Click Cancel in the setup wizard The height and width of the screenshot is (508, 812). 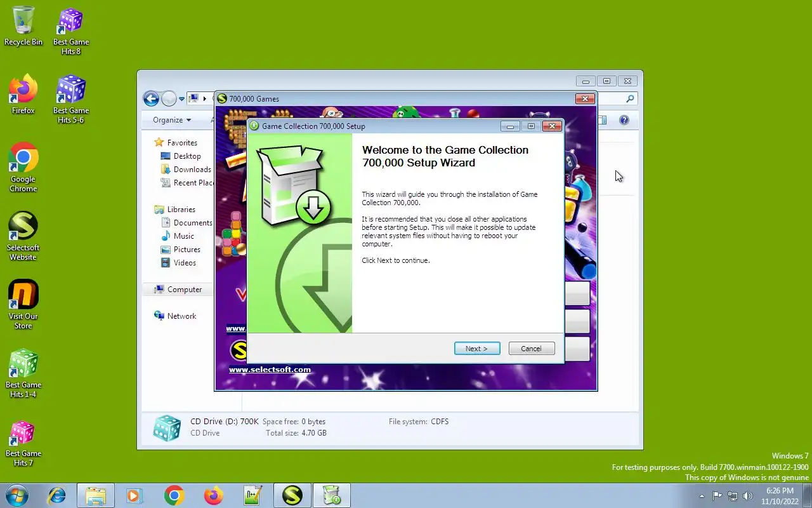tap(532, 349)
